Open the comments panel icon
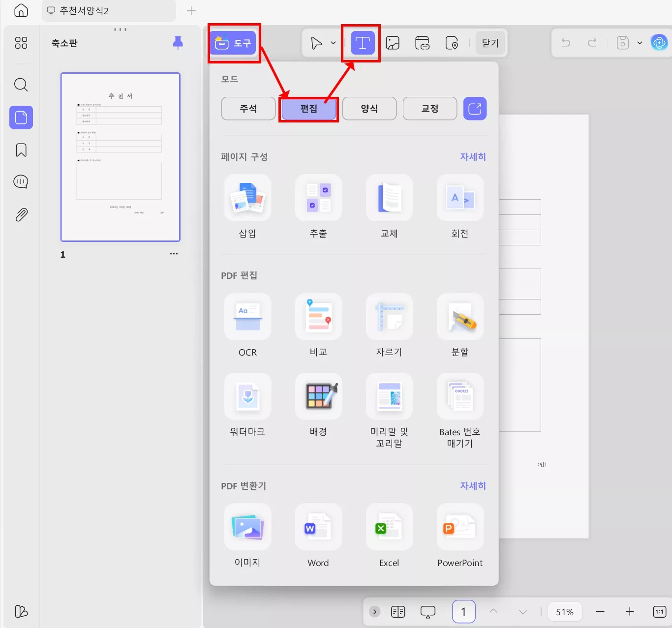This screenshot has height=628, width=672. (x=21, y=182)
